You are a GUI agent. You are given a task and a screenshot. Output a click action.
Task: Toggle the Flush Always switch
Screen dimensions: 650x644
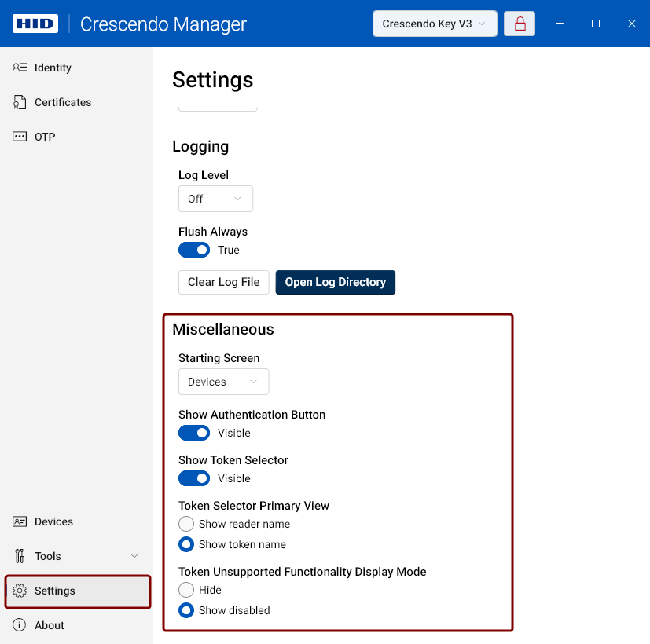(194, 250)
